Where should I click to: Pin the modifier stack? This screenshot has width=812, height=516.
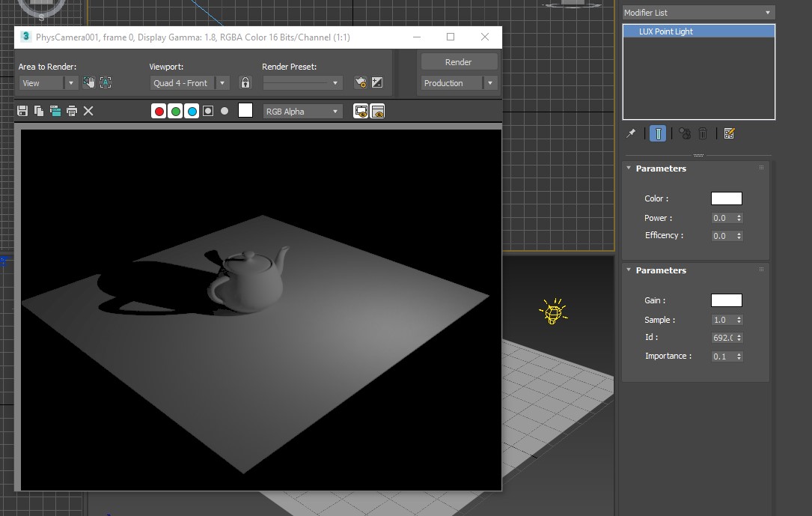pyautogui.click(x=631, y=133)
